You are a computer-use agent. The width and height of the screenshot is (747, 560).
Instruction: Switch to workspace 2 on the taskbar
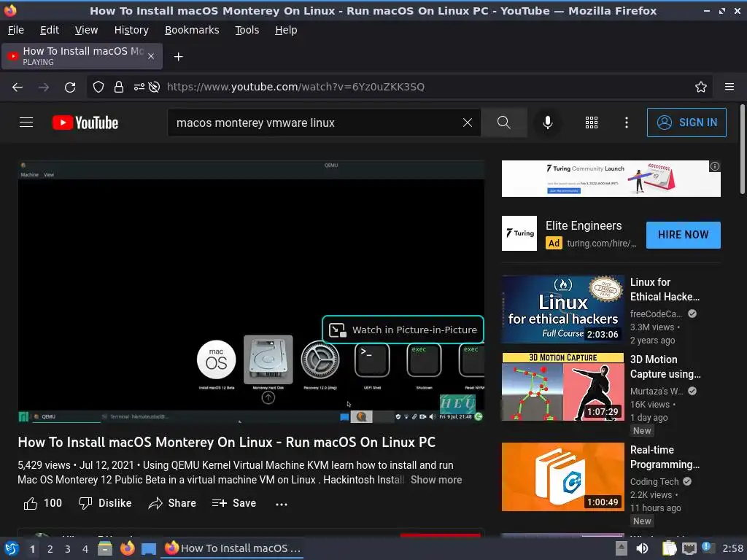[x=50, y=548]
